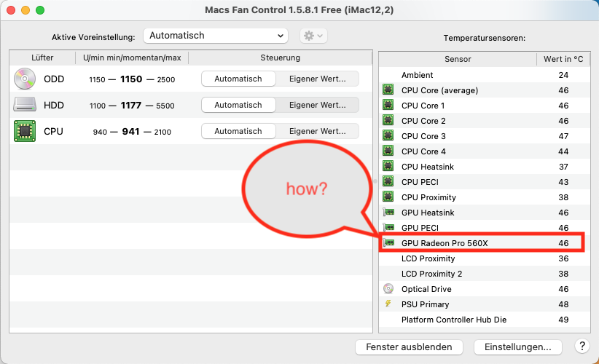Viewport: 599px width, 364px height.
Task: Choose Eigener Wert for the HDD fan
Action: tap(318, 105)
